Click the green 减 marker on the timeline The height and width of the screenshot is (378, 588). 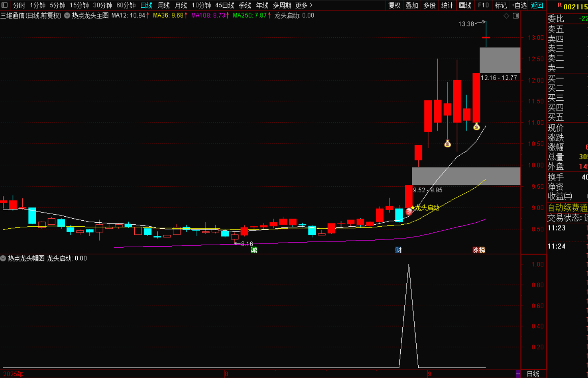(x=254, y=250)
